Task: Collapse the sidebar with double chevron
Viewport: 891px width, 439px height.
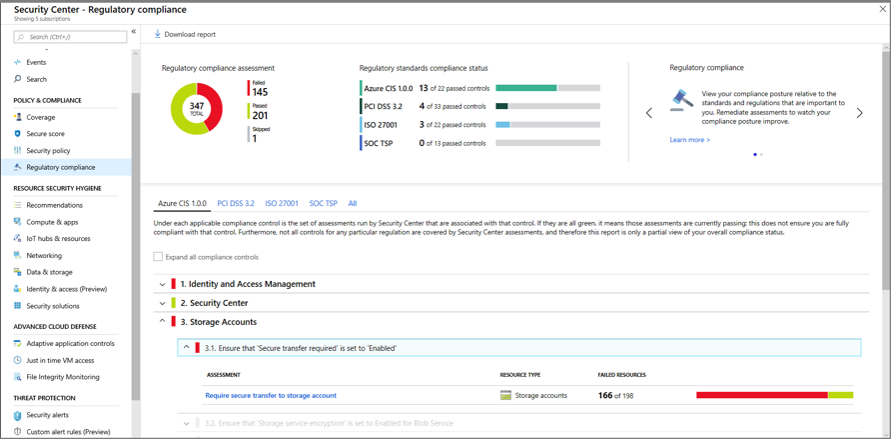Action: point(134,31)
